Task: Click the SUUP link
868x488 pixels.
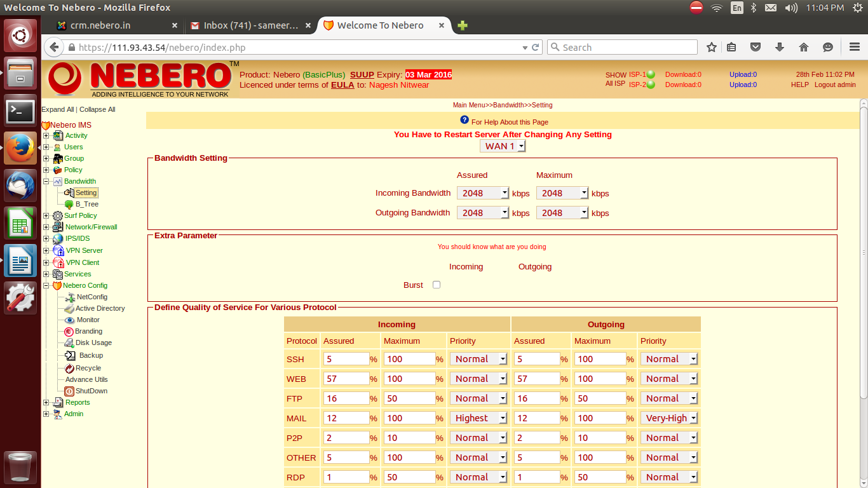Action: click(x=362, y=74)
